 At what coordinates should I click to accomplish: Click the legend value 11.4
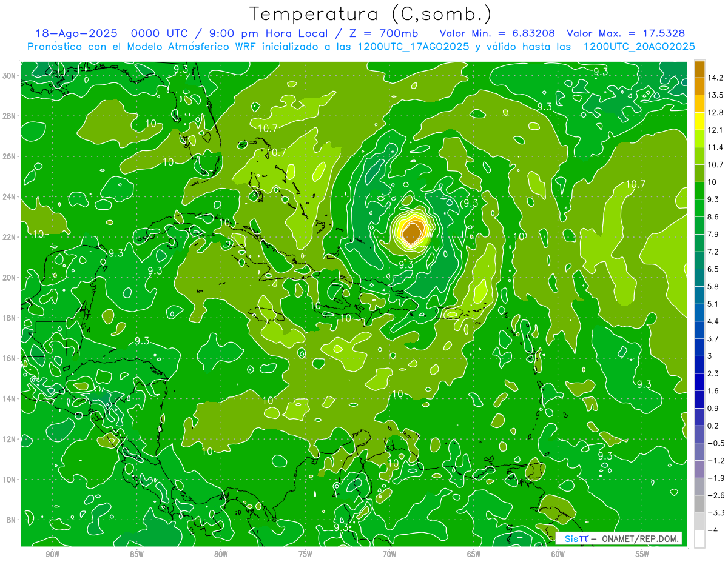click(716, 147)
